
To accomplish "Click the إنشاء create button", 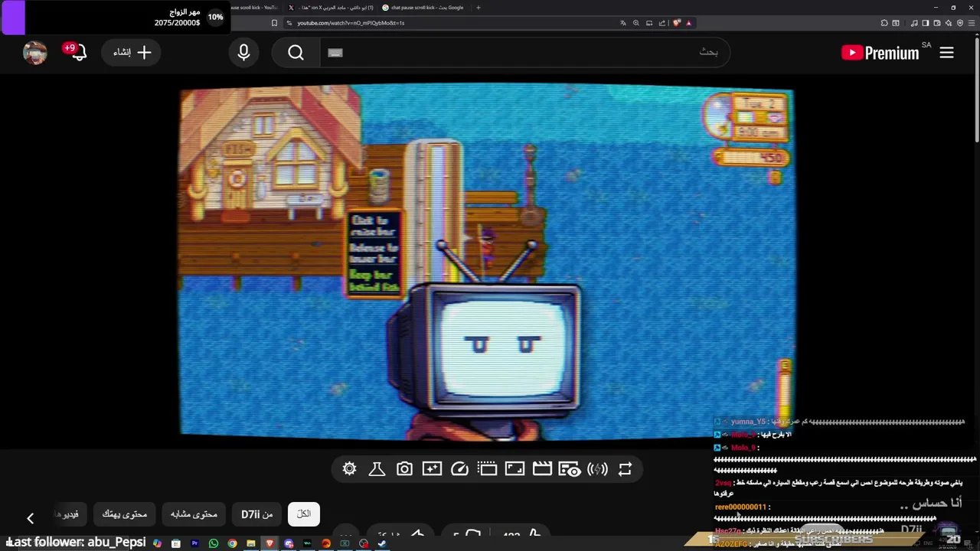I will [132, 52].
